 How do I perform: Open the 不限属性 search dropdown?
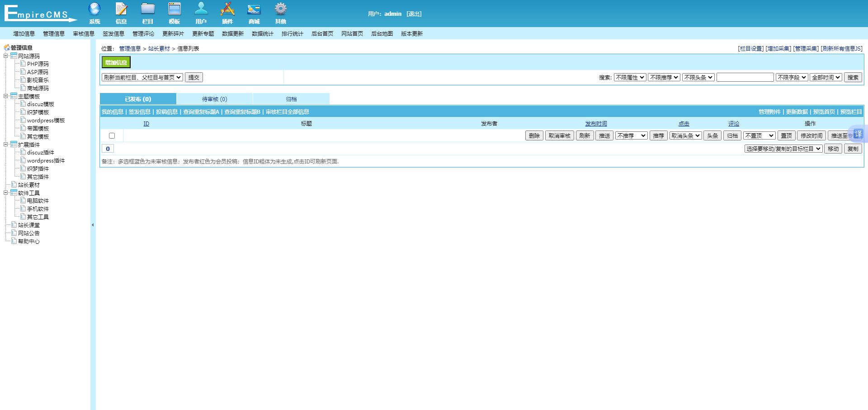pos(630,78)
